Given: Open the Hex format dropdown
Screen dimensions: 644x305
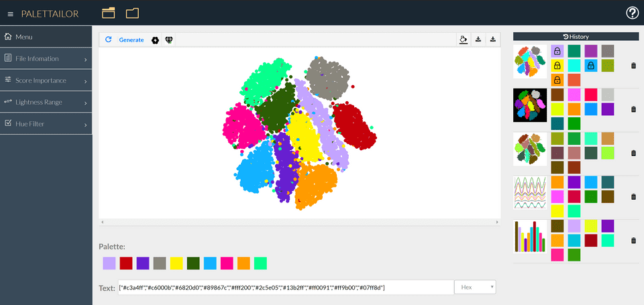Looking at the screenshot, I should pyautogui.click(x=475, y=287).
